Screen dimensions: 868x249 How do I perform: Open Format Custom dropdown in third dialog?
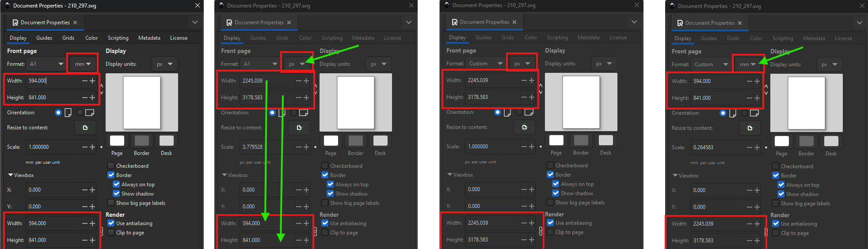tap(485, 64)
